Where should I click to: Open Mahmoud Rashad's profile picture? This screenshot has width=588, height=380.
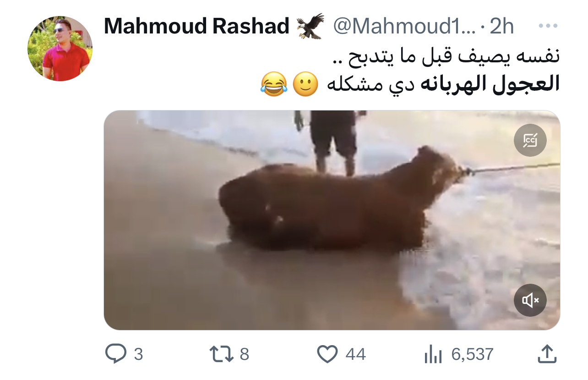point(60,49)
